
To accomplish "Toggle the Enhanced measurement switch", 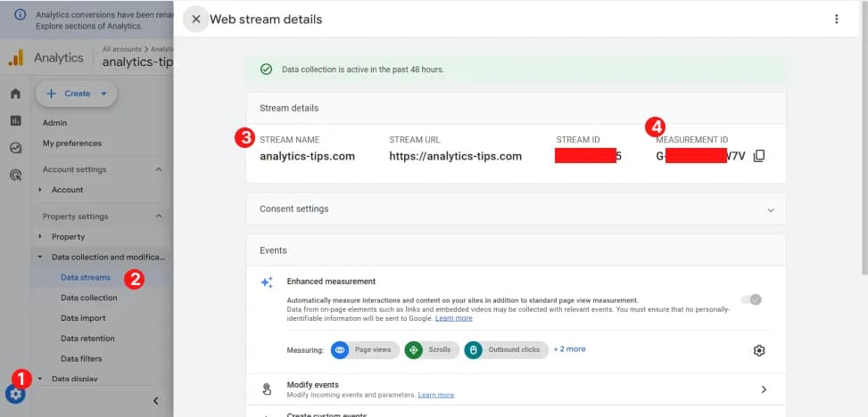I will (751, 299).
